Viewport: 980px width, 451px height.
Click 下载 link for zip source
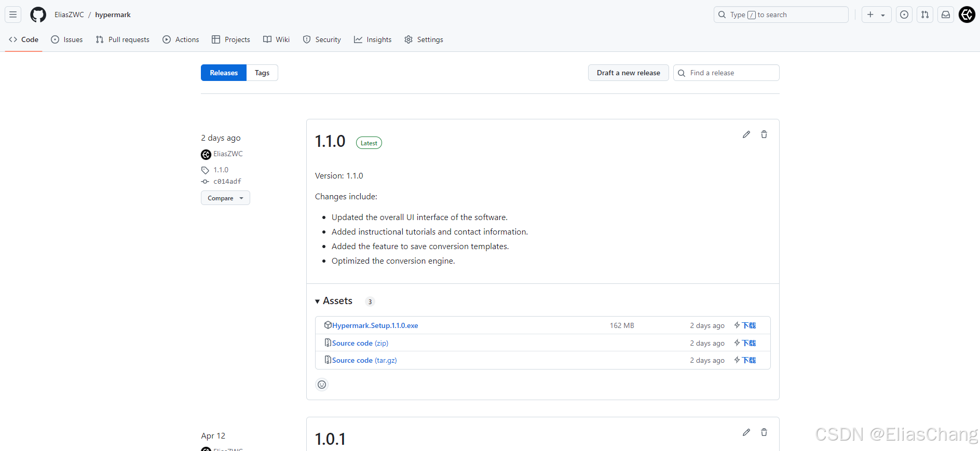[x=745, y=343]
